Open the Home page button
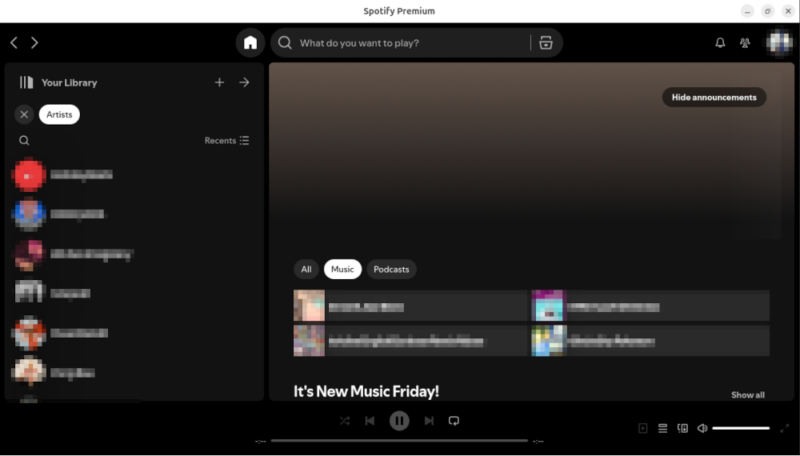800x456 pixels. (x=251, y=43)
